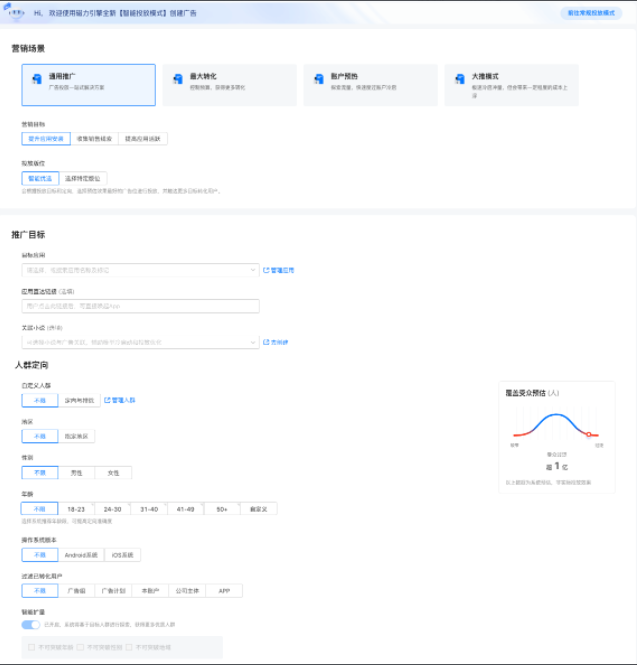Image resolution: width=637 pixels, height=665 pixels.
Task: Click the external-link icon beside 管理应用
Action: 266,270
